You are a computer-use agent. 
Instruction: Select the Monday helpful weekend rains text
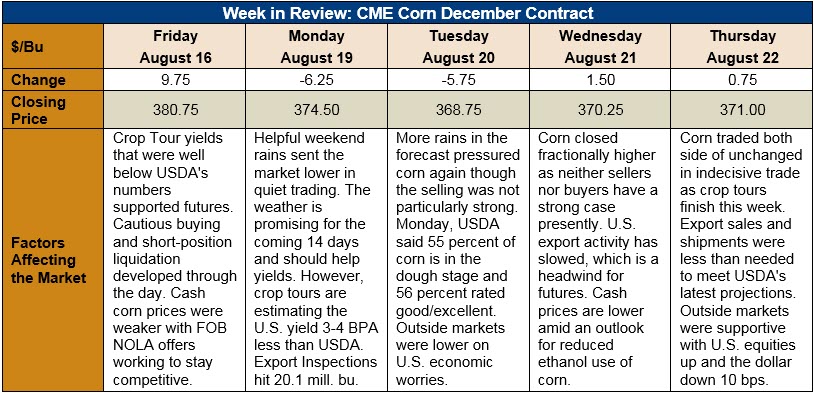316,260
